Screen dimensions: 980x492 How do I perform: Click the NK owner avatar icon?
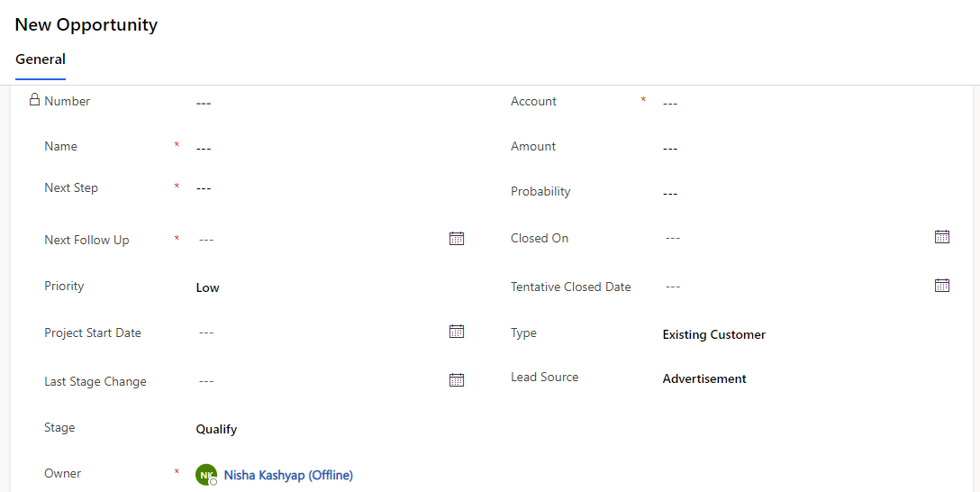point(206,475)
